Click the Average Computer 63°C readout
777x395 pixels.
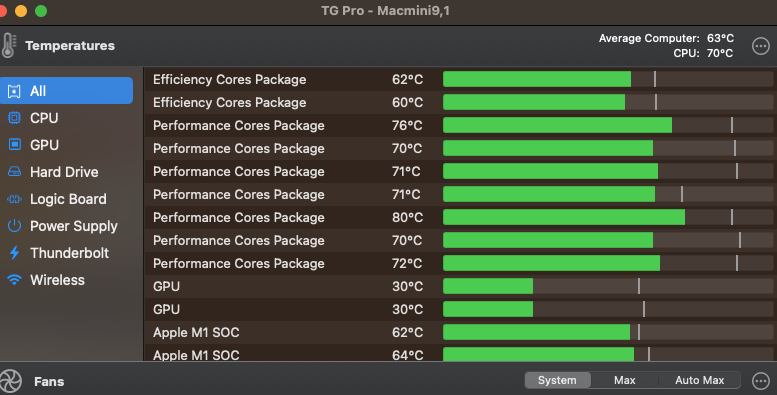coord(666,38)
